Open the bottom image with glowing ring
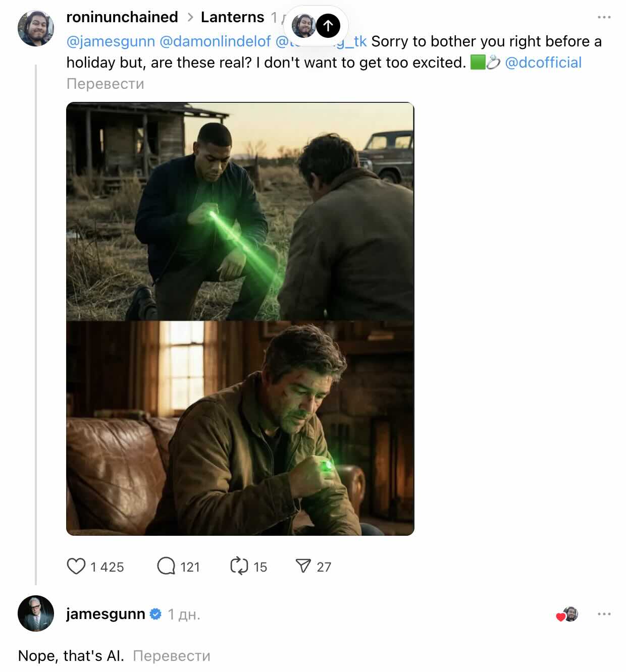The width and height of the screenshot is (626, 672). point(240,428)
